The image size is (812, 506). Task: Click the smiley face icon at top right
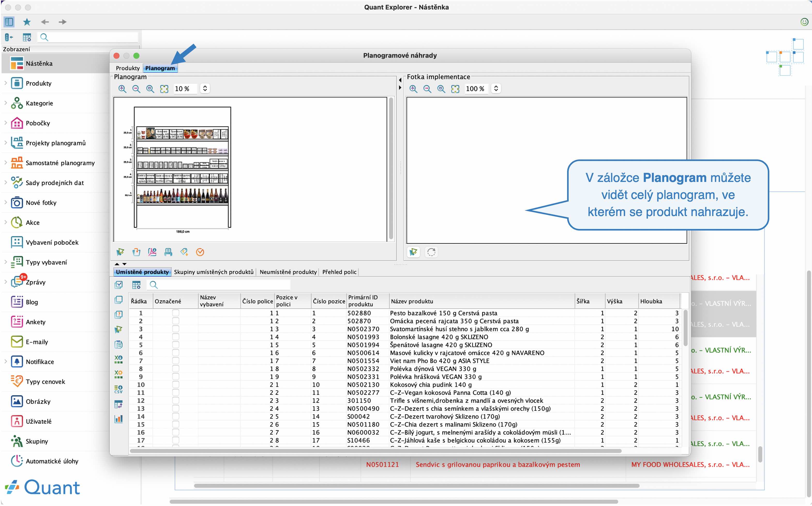point(804,22)
